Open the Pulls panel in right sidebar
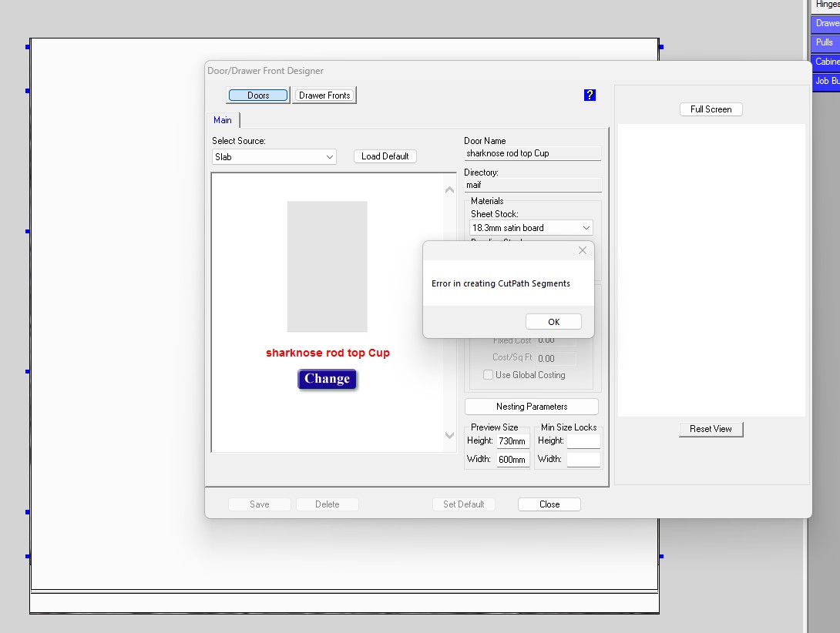840x633 pixels. (x=824, y=42)
